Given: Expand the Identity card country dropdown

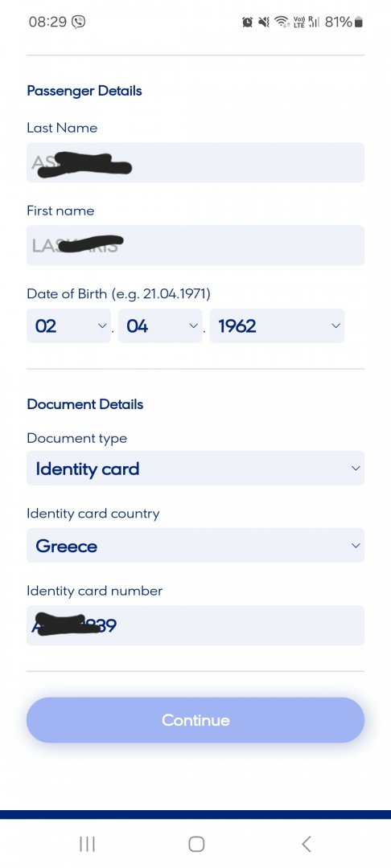Looking at the screenshot, I should click(x=195, y=546).
